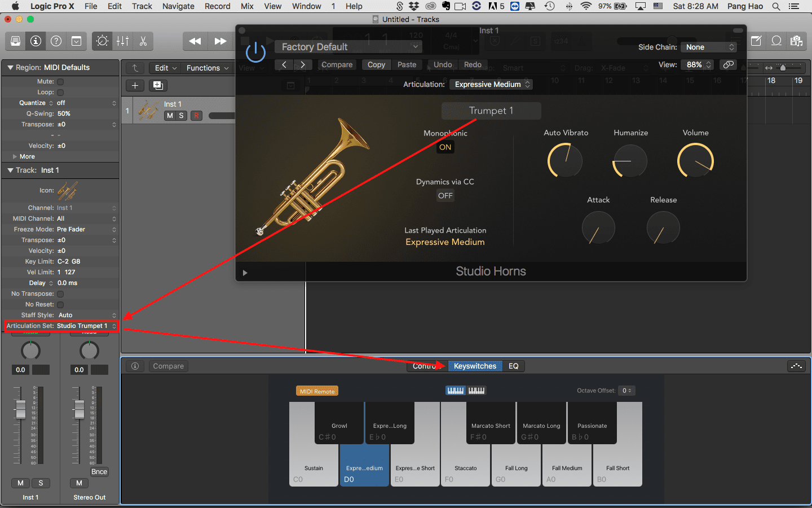Open Spotlight search in the menu bar
812x508 pixels.
(776, 6)
